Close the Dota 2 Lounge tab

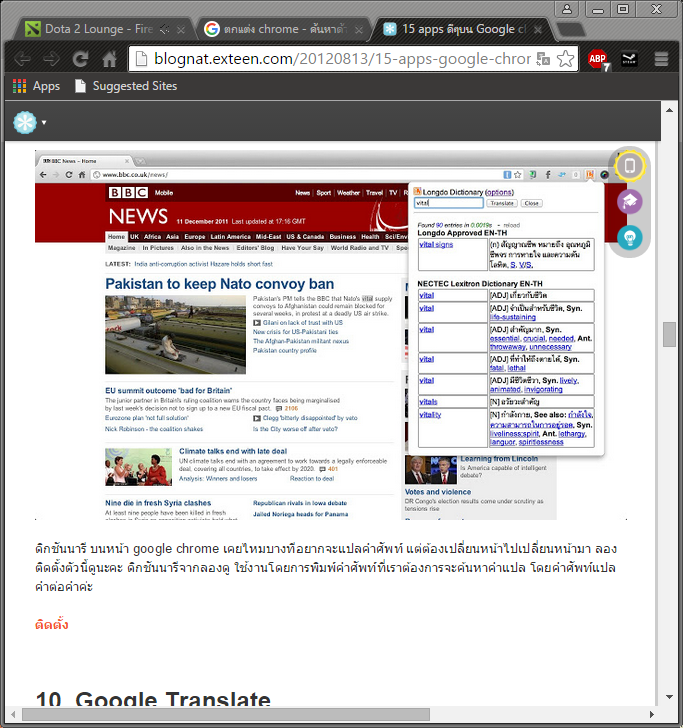181,30
